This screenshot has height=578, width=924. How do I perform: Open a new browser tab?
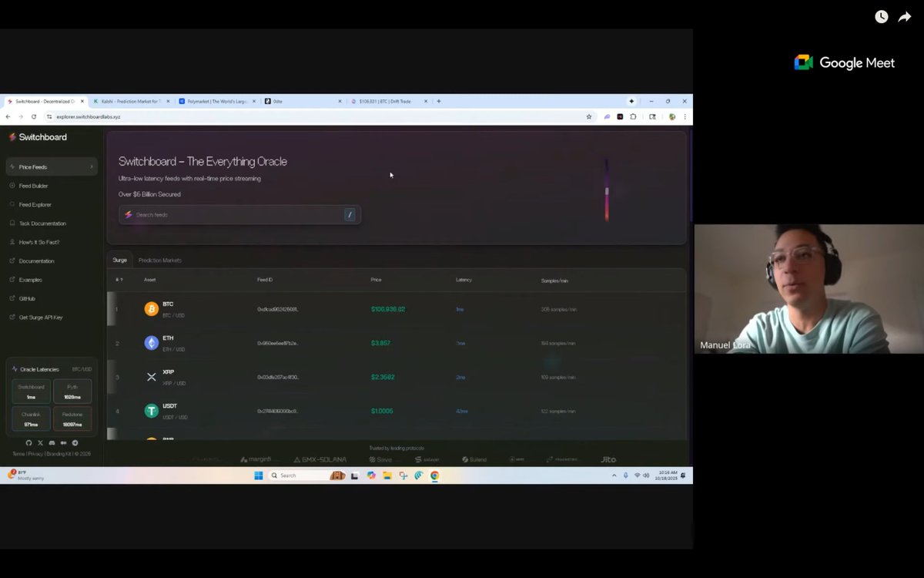click(439, 101)
